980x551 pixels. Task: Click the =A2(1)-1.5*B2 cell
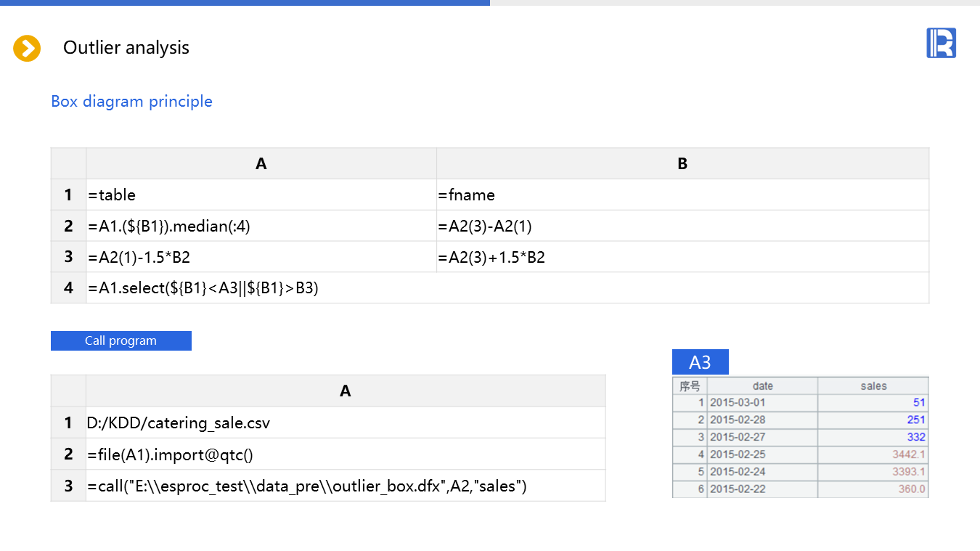pos(261,257)
